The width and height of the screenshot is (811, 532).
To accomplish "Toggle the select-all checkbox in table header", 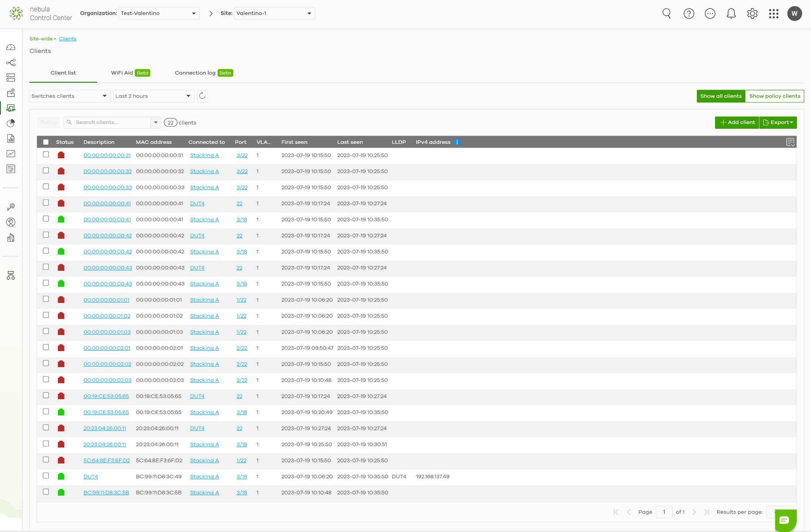I will click(46, 142).
